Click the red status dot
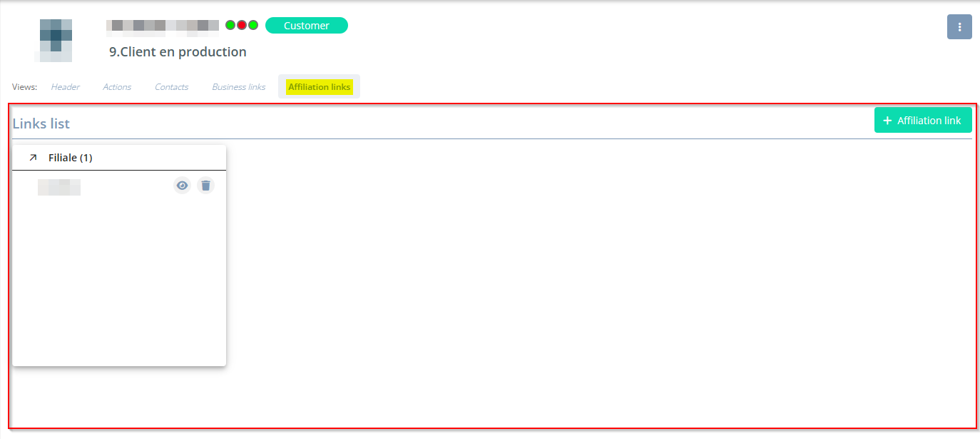 [x=242, y=25]
